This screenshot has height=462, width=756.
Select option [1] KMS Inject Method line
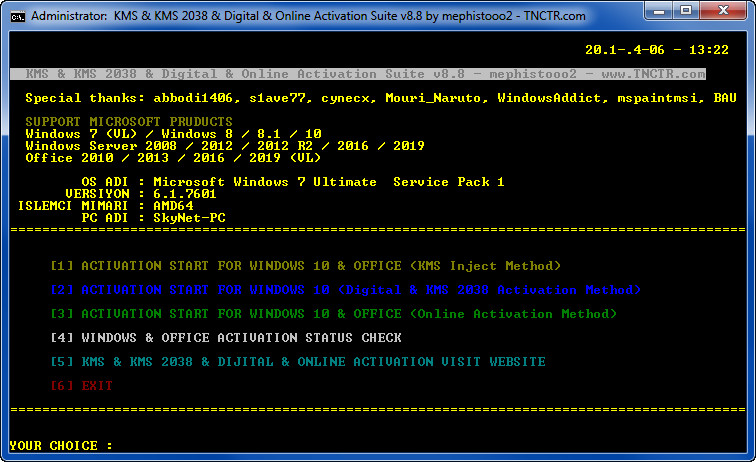pyautogui.click(x=306, y=266)
